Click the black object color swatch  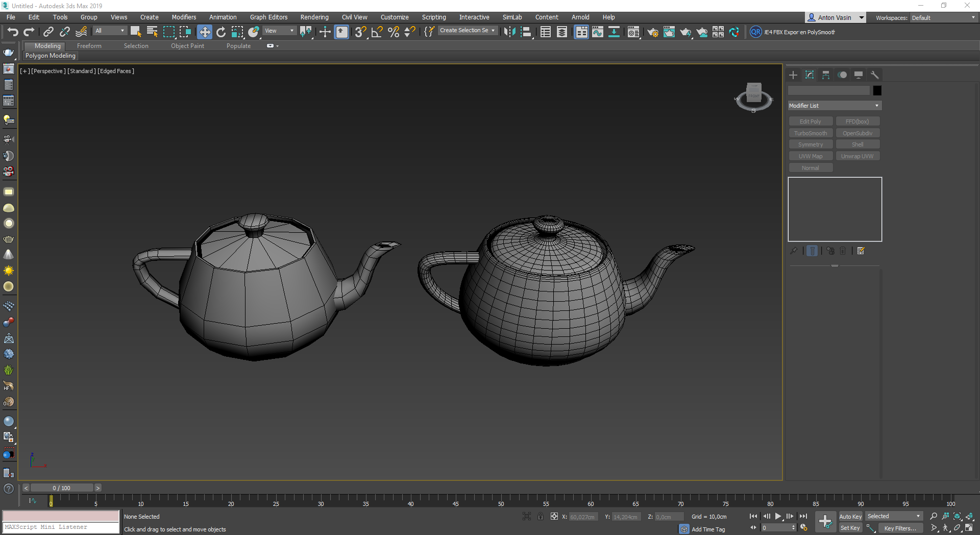[877, 91]
